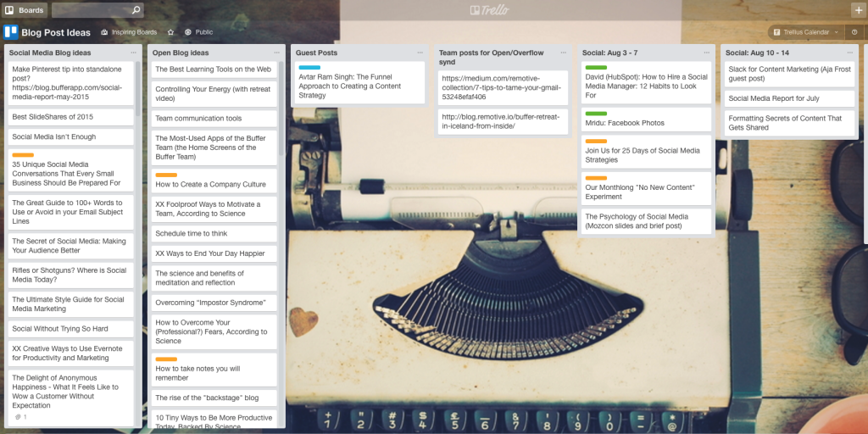Open the Social Media Isn't Enough card
Viewport: 868px width, 434px height.
click(x=71, y=136)
